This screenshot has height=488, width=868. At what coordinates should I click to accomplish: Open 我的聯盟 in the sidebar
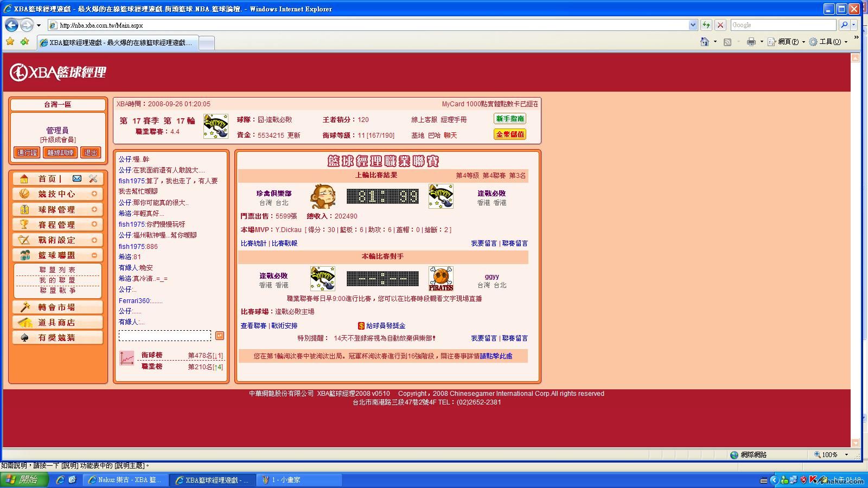(x=58, y=280)
